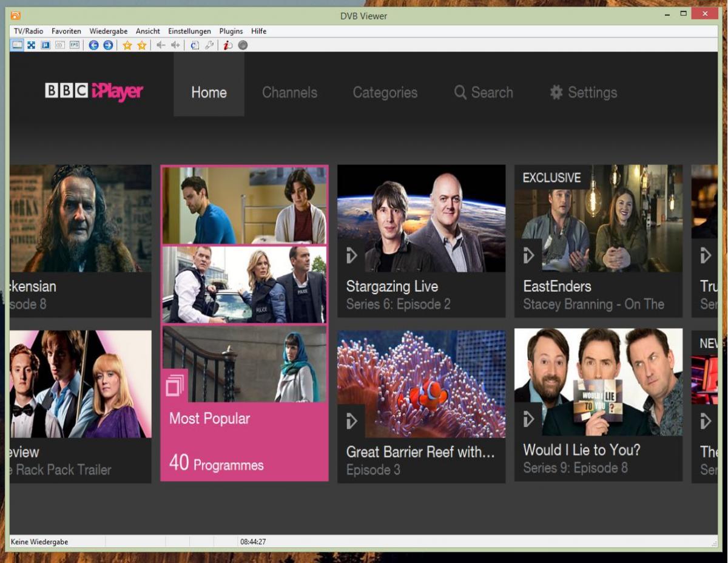Open the Favoriten menu

[x=66, y=31]
